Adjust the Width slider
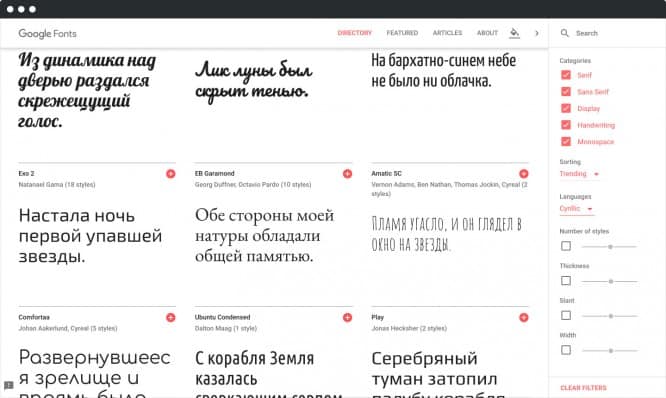Image resolution: width=666 pixels, height=398 pixels. [610, 351]
